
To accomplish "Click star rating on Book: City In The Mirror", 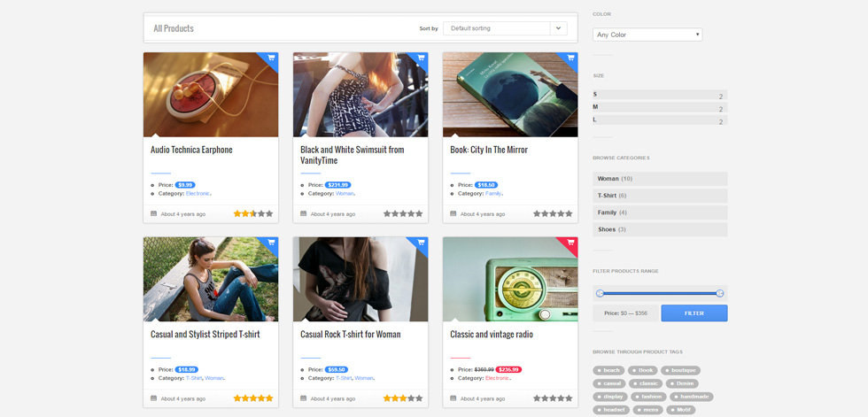I will click(x=553, y=213).
